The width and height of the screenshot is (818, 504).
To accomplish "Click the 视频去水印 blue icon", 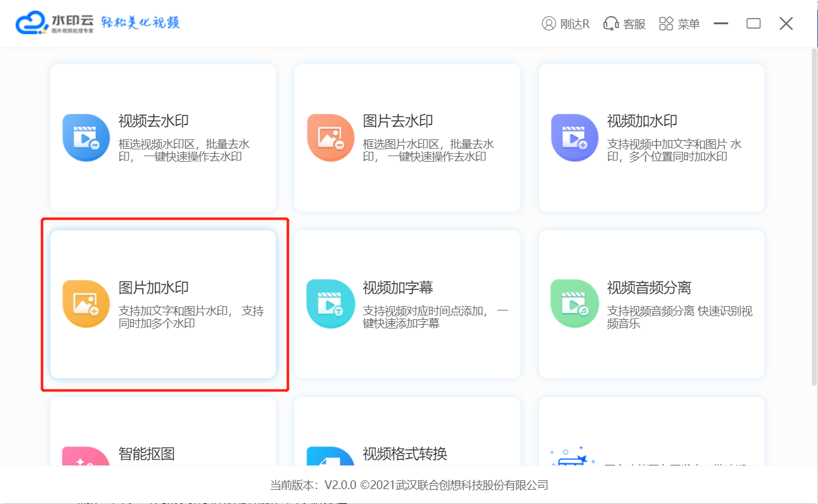I will (86, 138).
